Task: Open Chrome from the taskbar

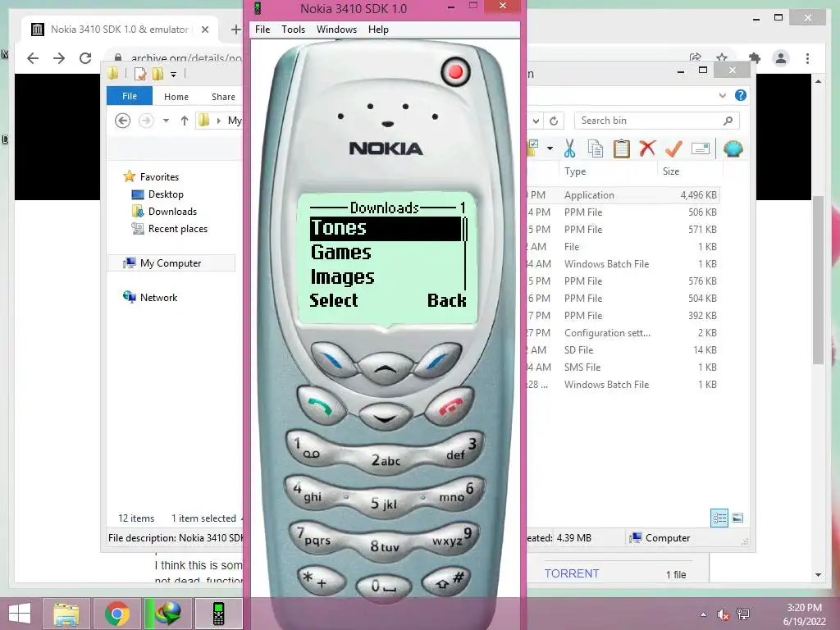Action: coord(116,614)
